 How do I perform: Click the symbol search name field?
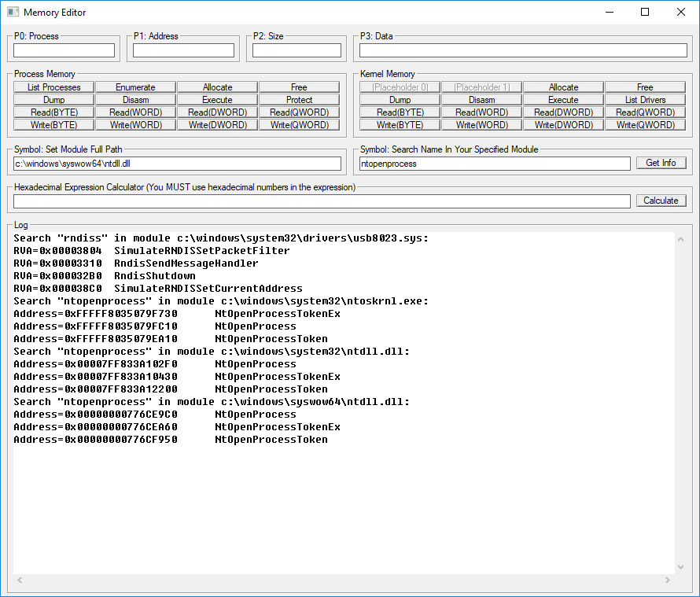pyautogui.click(x=495, y=164)
